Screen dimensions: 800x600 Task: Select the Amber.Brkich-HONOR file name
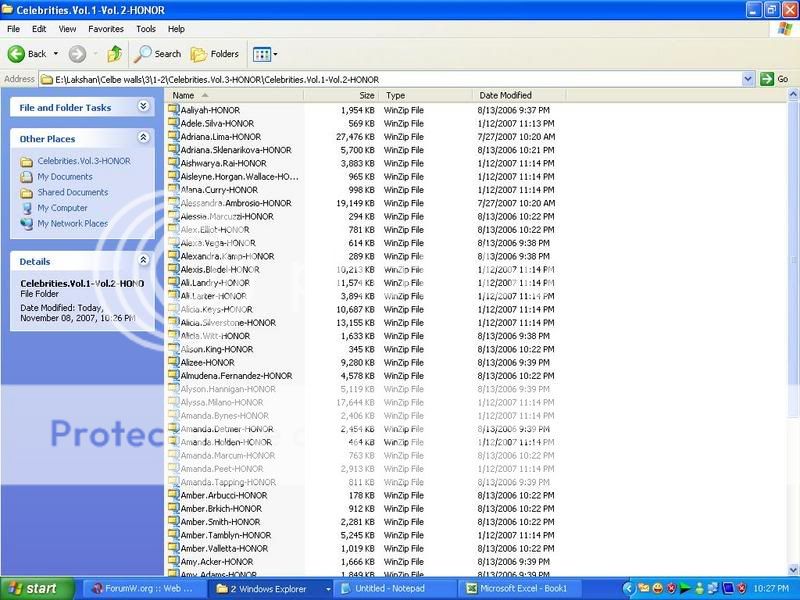[x=221, y=508]
